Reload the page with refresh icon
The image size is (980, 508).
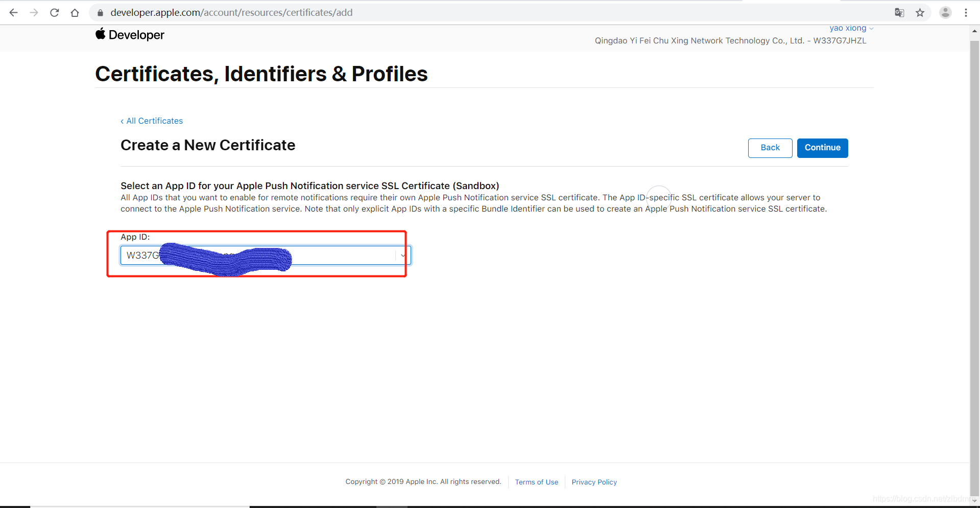pyautogui.click(x=54, y=13)
